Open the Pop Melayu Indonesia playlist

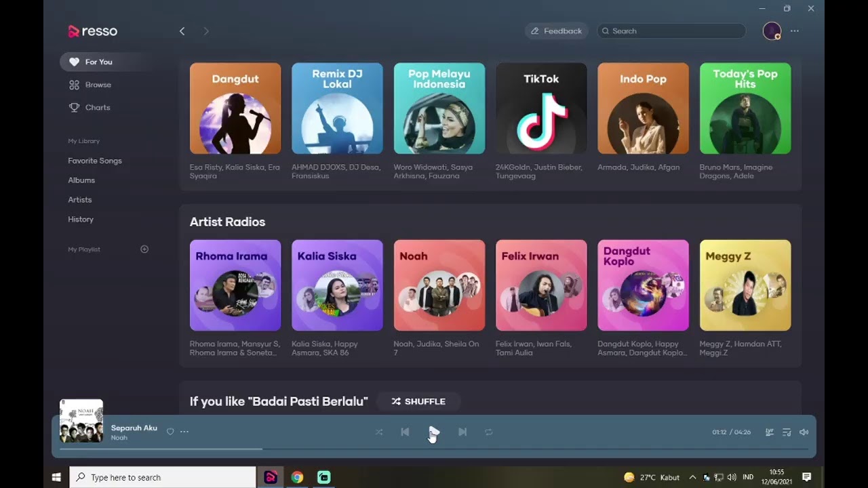439,108
